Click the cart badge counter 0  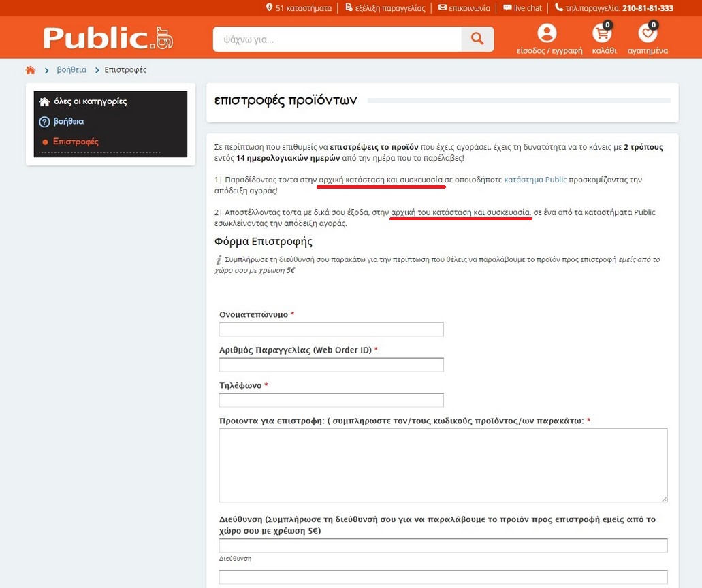tap(607, 25)
